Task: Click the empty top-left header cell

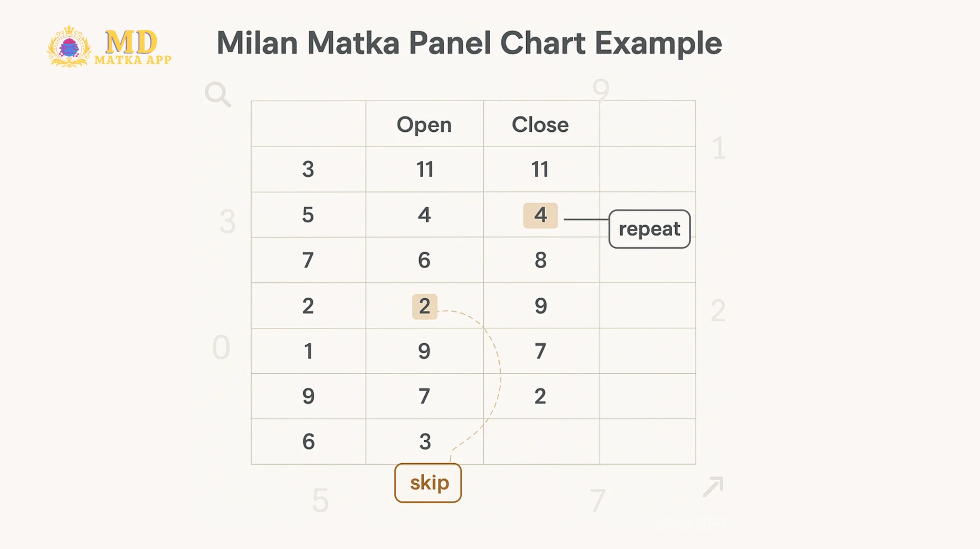Action: click(x=308, y=124)
